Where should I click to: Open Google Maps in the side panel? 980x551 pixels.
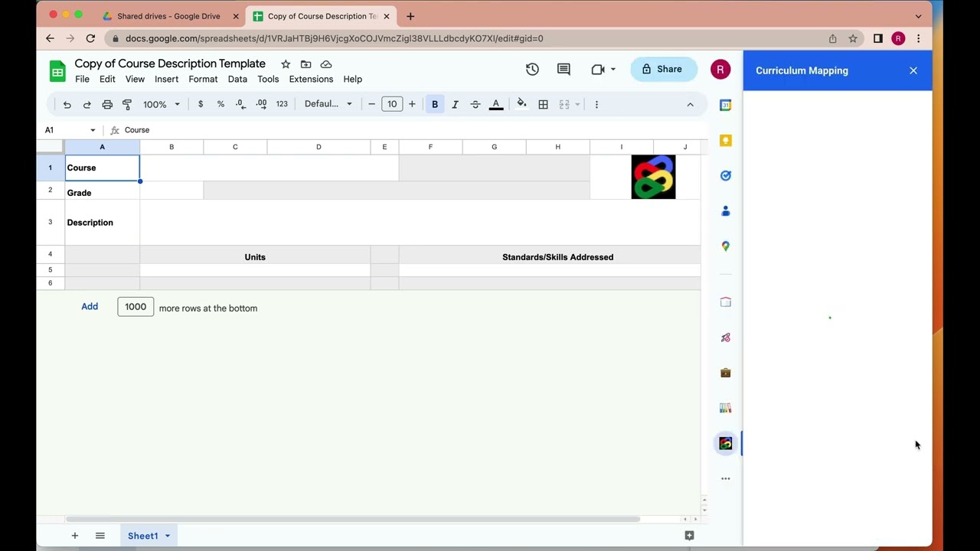pyautogui.click(x=726, y=246)
